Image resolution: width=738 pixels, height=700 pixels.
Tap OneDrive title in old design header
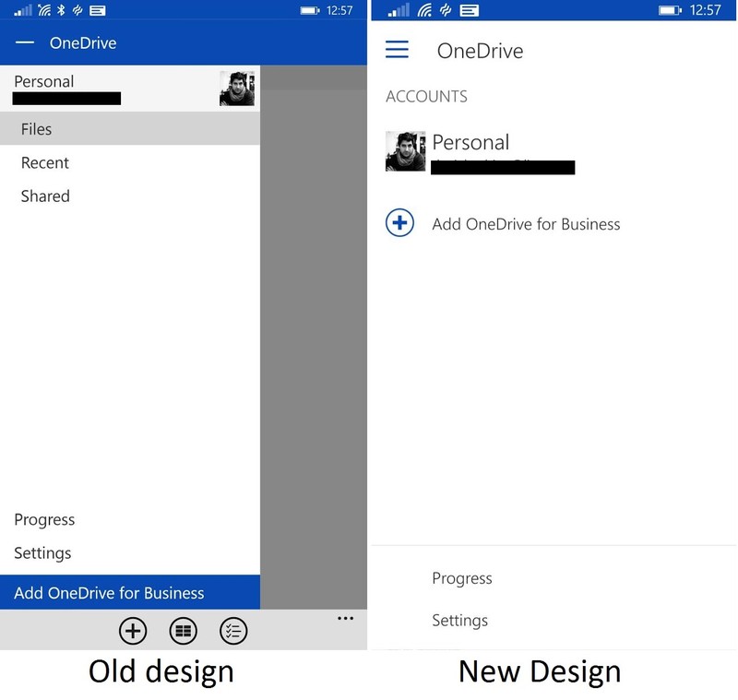83,42
